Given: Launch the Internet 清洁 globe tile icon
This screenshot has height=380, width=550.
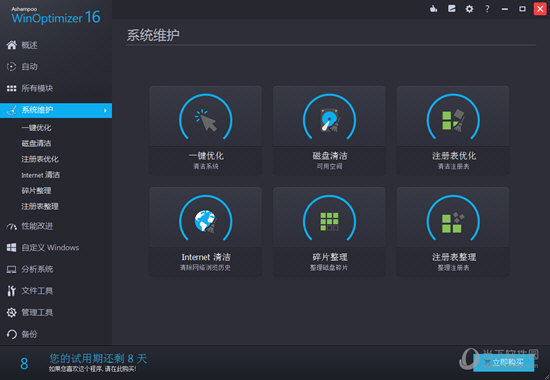Looking at the screenshot, I should click(206, 221).
